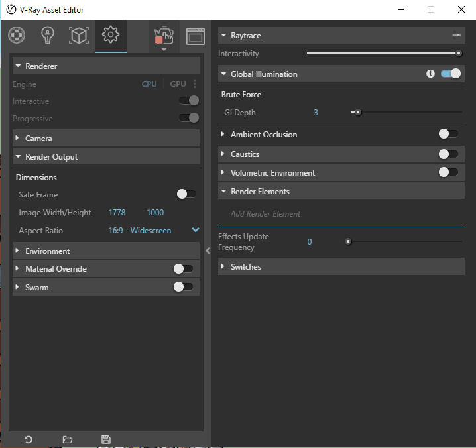Screen dimensions: 476x448
Task: Open the Lights tab bulb icon
Action: [x=48, y=36]
